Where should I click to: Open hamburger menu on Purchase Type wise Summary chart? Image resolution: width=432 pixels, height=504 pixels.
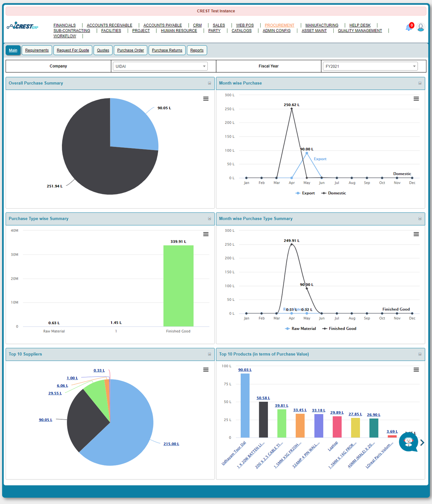point(206,234)
